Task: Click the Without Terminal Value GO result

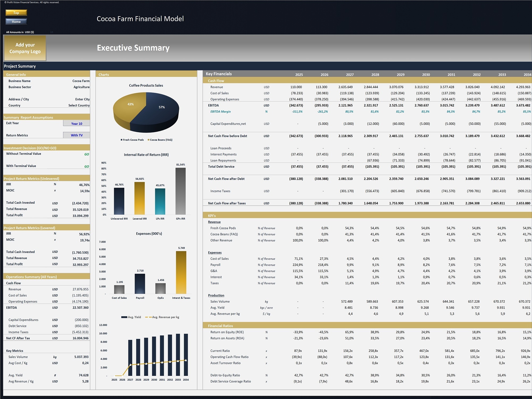Action: [x=87, y=154]
